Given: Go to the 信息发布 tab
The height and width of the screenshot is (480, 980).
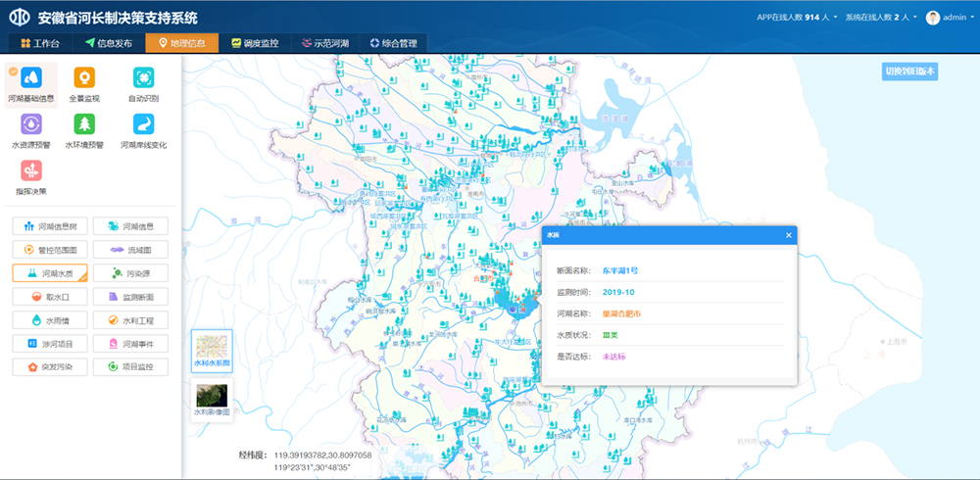Looking at the screenshot, I should (x=109, y=43).
